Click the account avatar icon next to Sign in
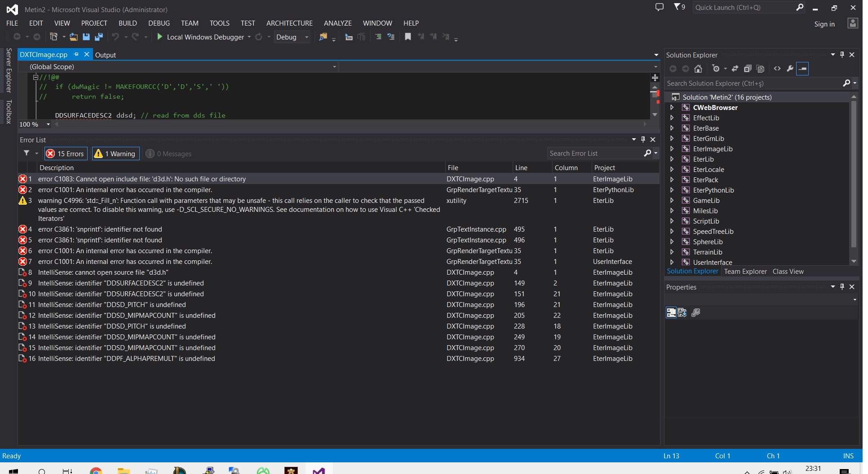 852,23
